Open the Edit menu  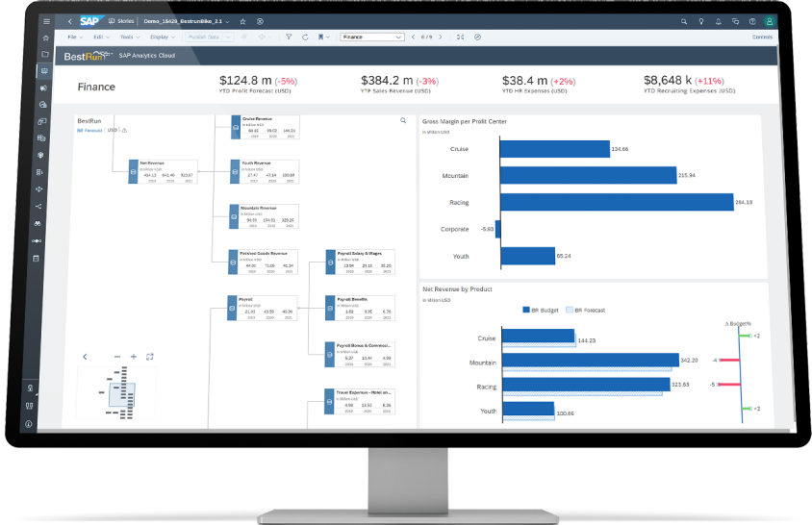coord(102,37)
